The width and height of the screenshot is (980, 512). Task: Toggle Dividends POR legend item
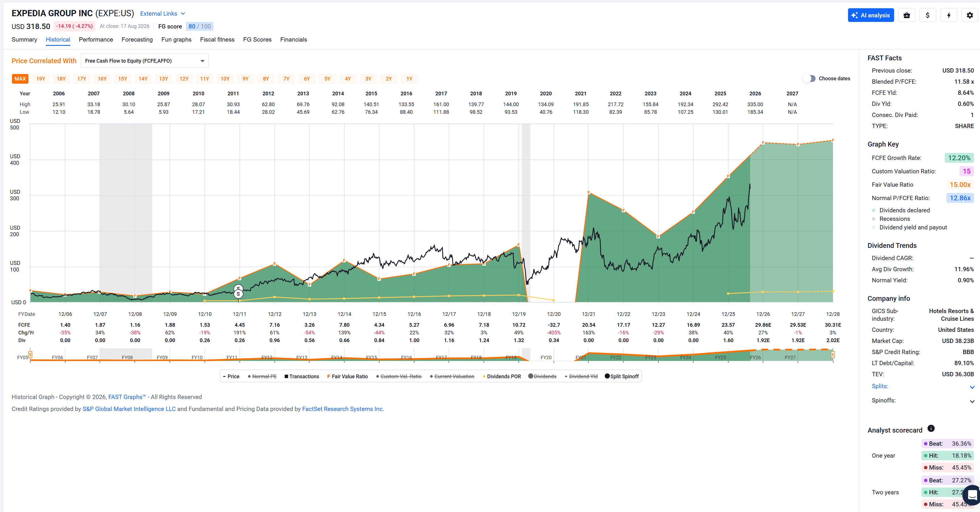pyautogui.click(x=502, y=377)
